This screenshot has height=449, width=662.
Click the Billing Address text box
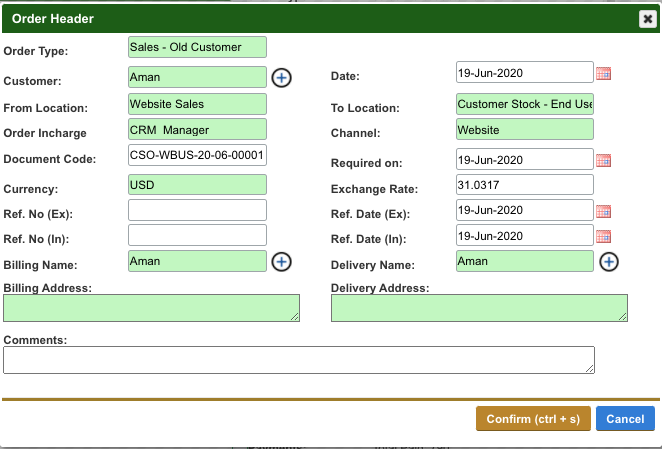tap(150, 308)
